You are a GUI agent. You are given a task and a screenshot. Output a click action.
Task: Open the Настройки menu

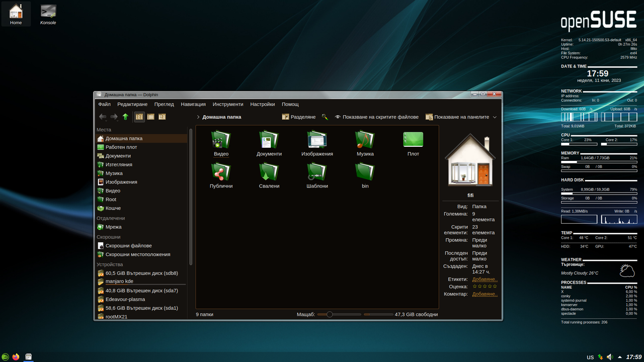coord(263,104)
